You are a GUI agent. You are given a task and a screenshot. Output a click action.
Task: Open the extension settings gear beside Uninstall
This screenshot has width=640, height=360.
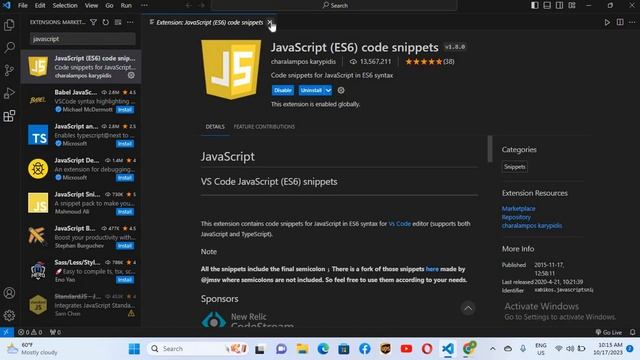tap(341, 90)
